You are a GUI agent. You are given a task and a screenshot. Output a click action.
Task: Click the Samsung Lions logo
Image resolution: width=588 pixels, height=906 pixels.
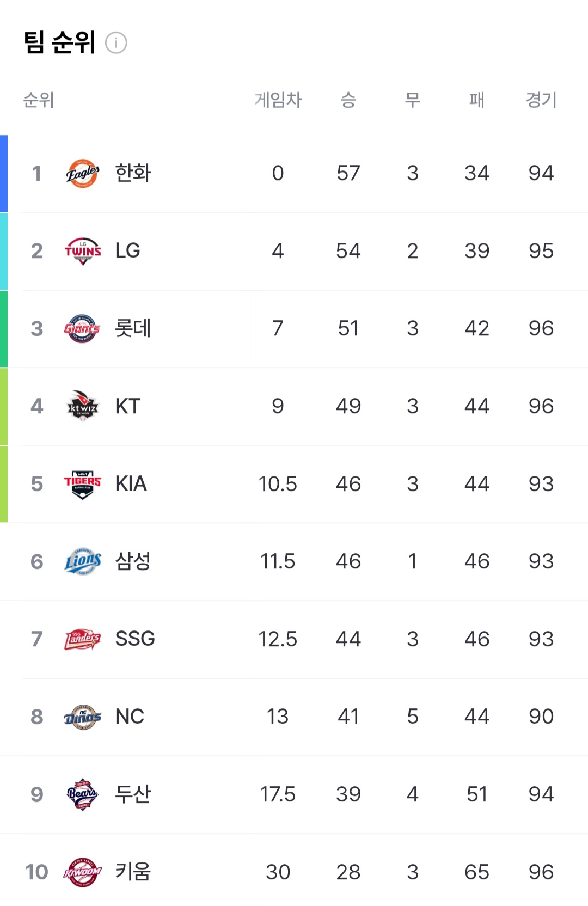point(83,561)
